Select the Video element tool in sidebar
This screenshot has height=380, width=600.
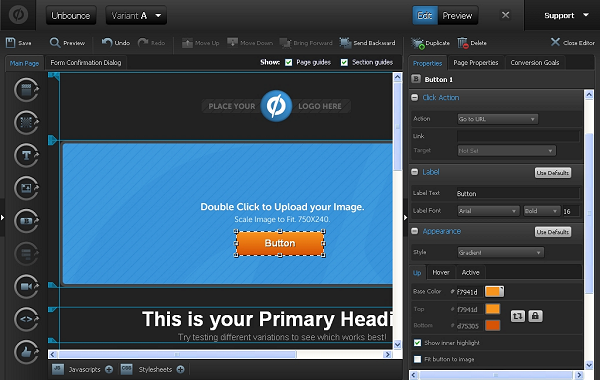coord(26,286)
